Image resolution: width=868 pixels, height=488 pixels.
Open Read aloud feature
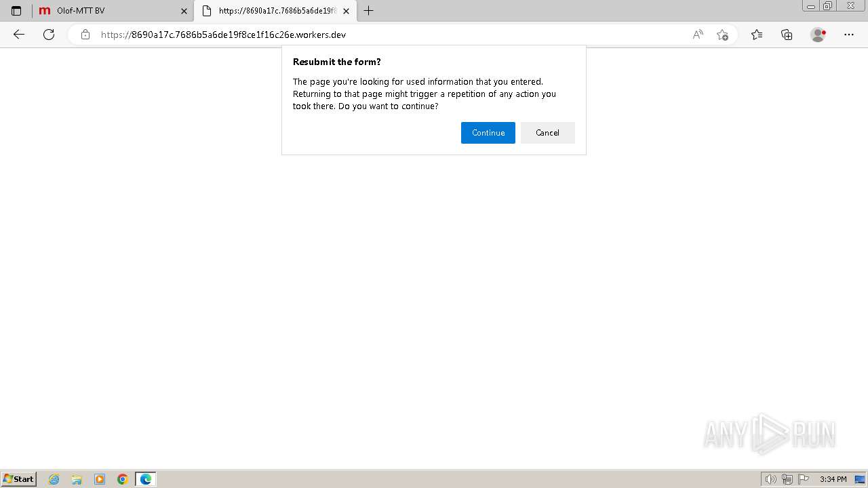pyautogui.click(x=698, y=35)
